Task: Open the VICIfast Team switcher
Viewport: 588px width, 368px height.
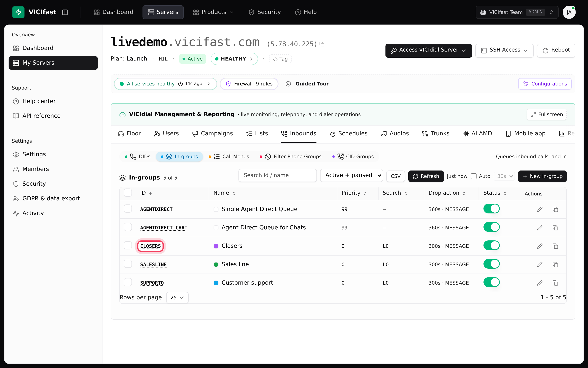Action: pyautogui.click(x=517, y=12)
